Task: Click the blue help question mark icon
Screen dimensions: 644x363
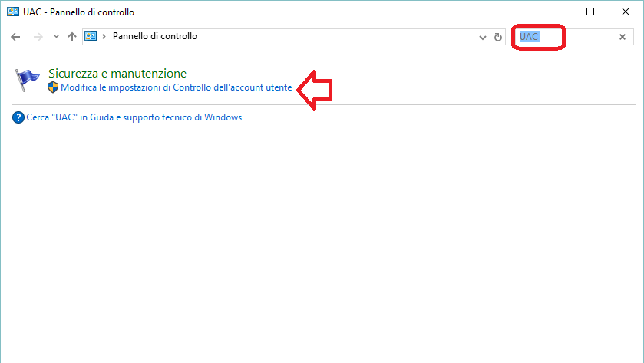Action: coord(18,117)
